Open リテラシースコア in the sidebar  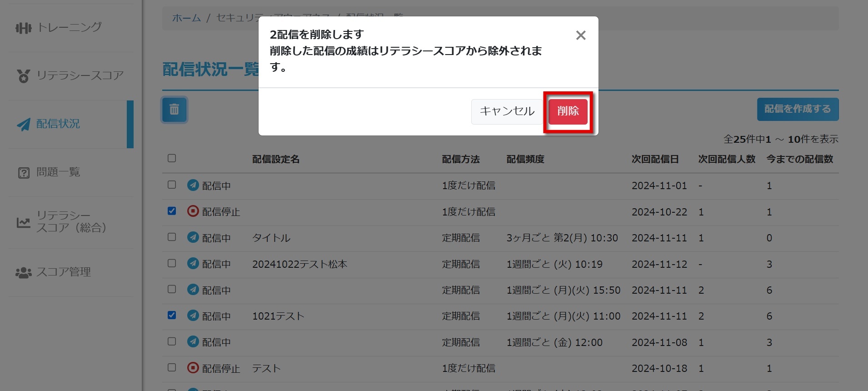(80, 75)
